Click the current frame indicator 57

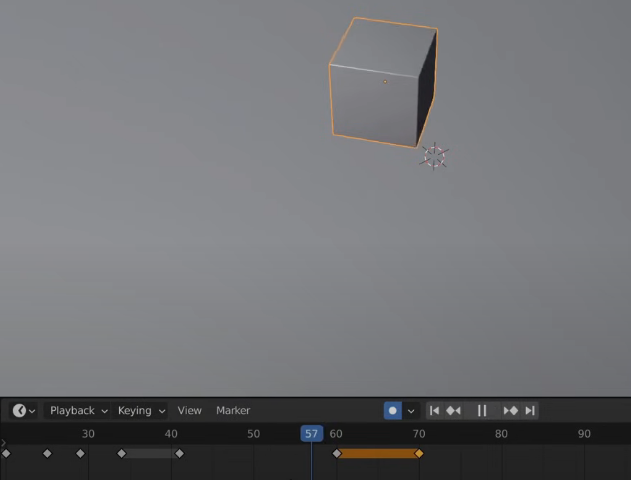[x=311, y=434]
